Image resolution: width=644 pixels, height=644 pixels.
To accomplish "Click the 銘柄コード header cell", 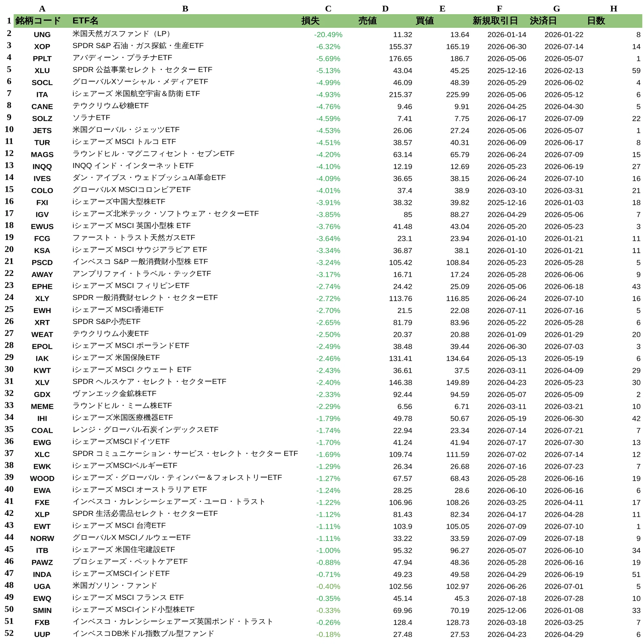I will pyautogui.click(x=42, y=21).
